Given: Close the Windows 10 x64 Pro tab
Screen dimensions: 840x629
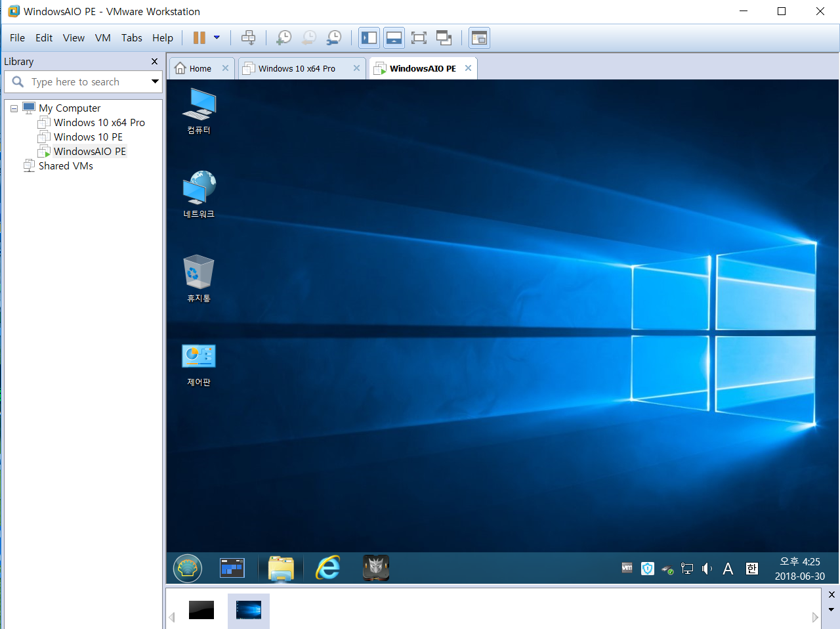Looking at the screenshot, I should coord(357,68).
